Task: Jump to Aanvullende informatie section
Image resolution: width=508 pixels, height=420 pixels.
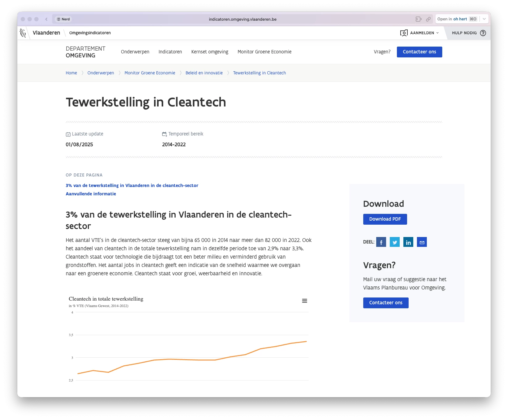Action: point(91,194)
